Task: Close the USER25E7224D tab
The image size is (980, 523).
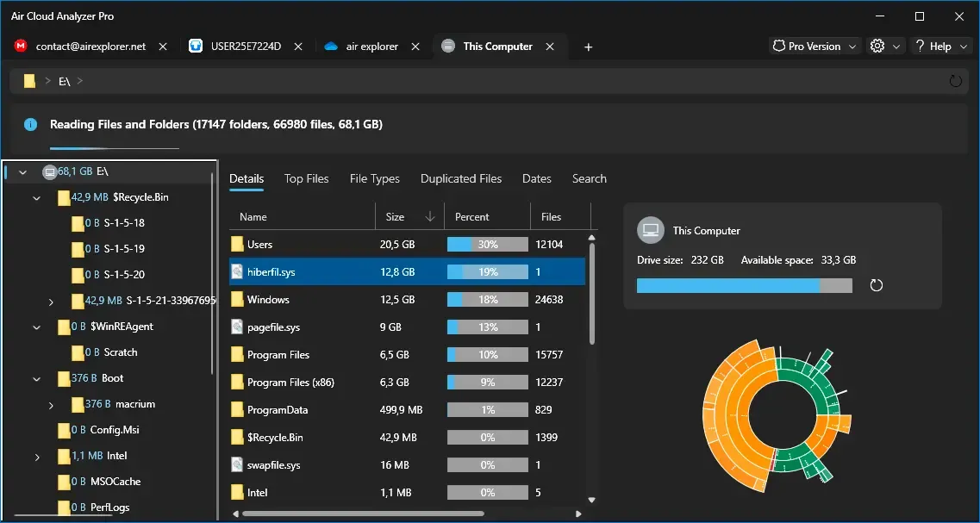Action: (299, 47)
